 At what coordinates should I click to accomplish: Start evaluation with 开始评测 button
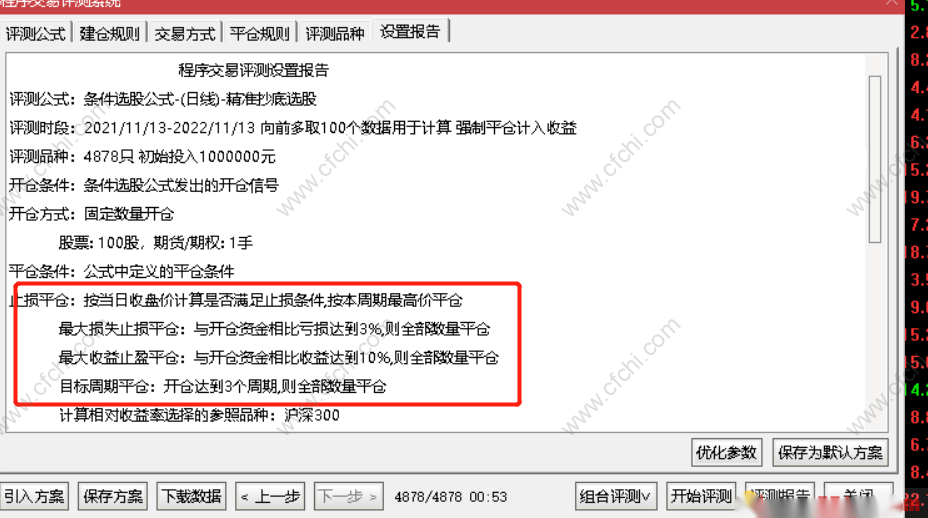(701, 496)
